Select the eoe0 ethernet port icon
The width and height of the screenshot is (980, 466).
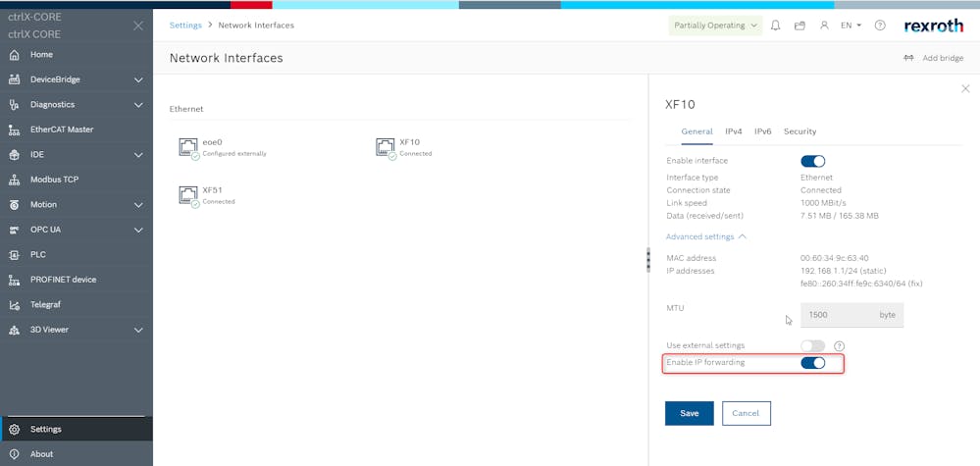click(x=188, y=147)
